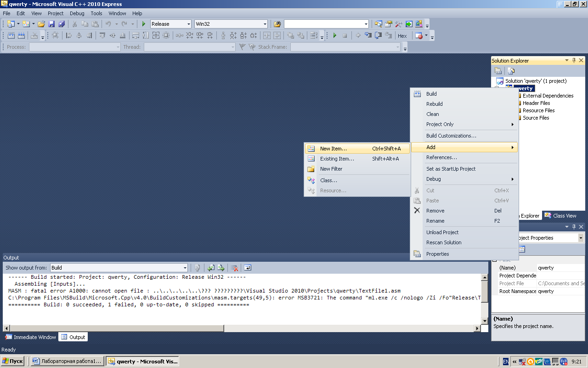Click the green Start Debugging arrow near Release
The image size is (588, 368).
pos(144,24)
